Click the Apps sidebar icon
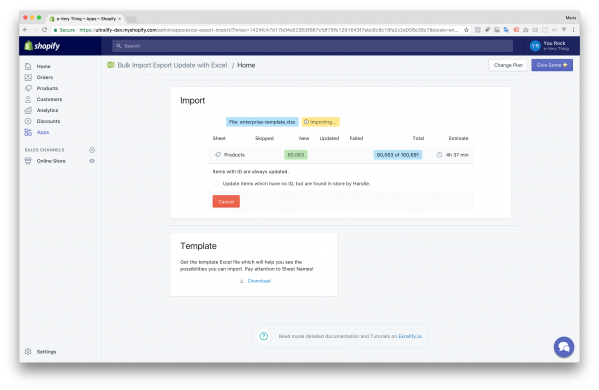The height and width of the screenshot is (390, 599). 28,132
